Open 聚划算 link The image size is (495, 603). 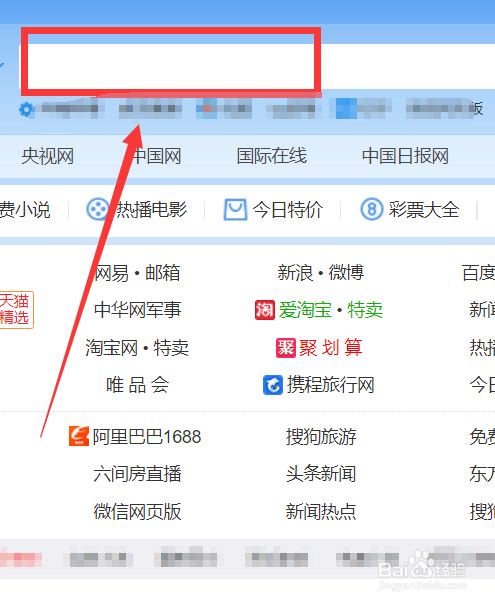point(331,348)
